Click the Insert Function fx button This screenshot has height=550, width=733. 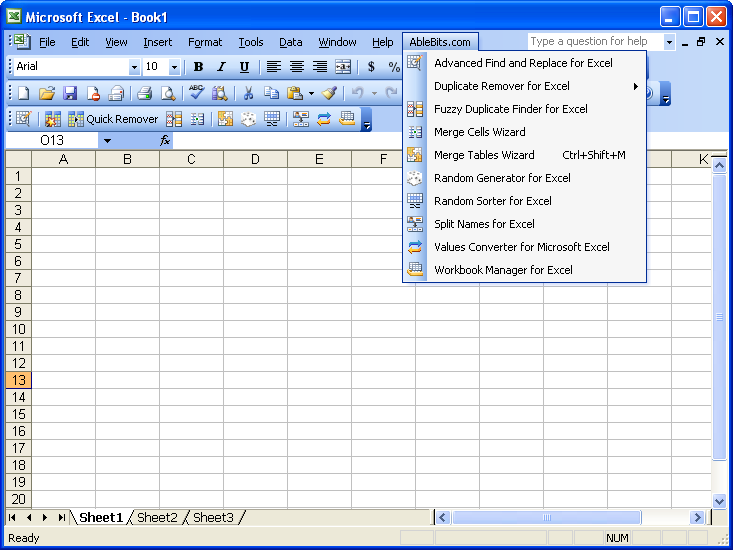coord(165,141)
